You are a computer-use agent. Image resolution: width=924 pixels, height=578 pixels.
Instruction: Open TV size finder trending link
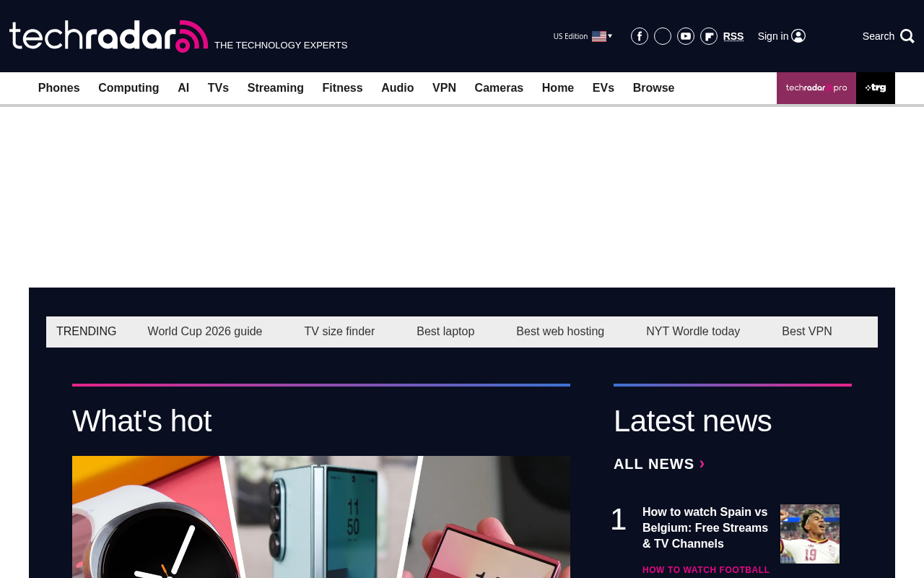point(339,332)
